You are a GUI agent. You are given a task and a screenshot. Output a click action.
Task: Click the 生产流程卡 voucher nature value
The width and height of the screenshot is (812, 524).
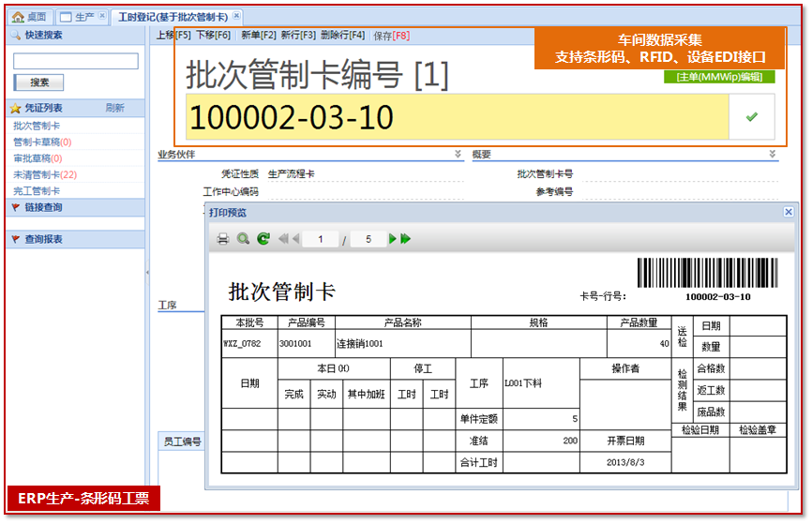pos(291,174)
